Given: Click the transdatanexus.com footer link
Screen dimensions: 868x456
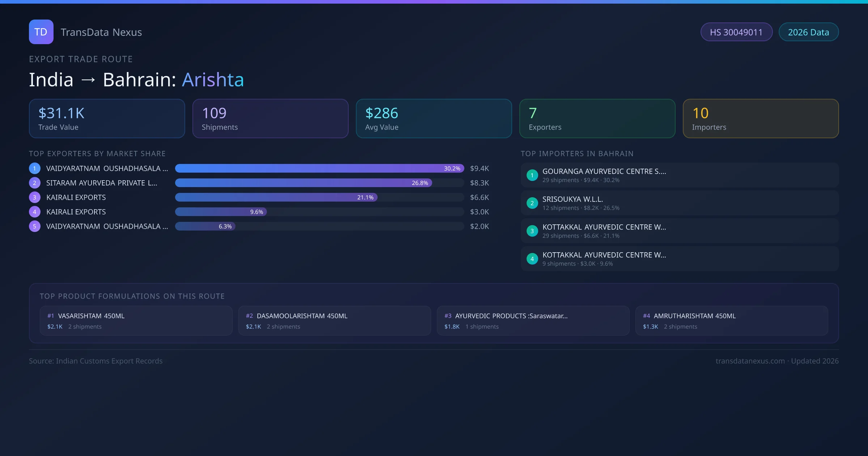Looking at the screenshot, I should [750, 361].
